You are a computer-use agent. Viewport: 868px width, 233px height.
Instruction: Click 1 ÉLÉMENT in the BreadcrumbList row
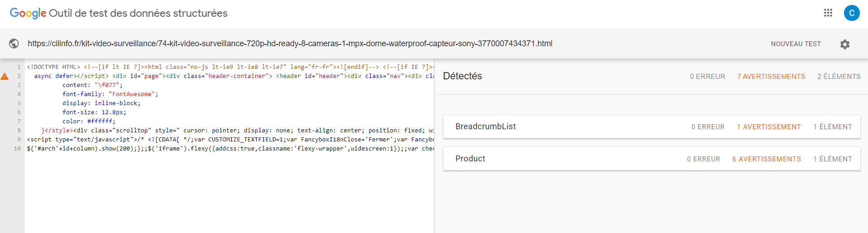click(833, 127)
